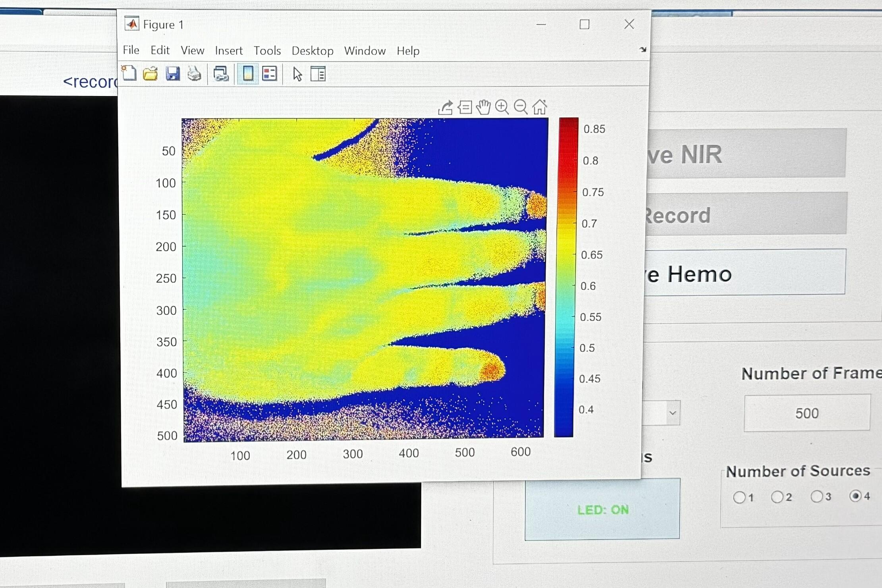Enable data tips icon above plot

click(465, 107)
